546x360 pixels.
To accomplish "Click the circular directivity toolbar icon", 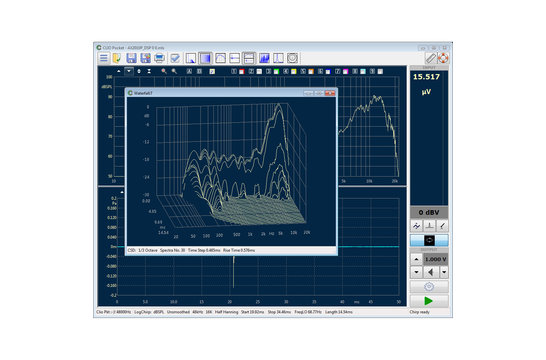I will click(292, 58).
